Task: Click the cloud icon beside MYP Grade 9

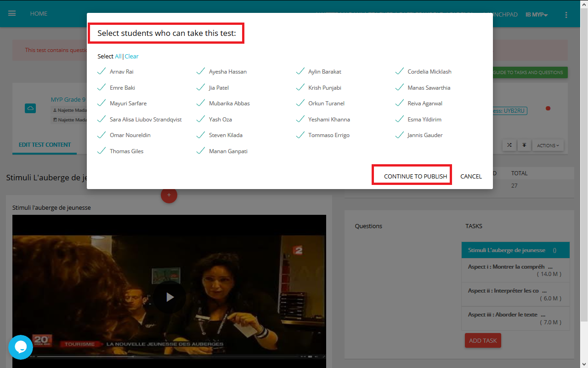Action: click(30, 109)
